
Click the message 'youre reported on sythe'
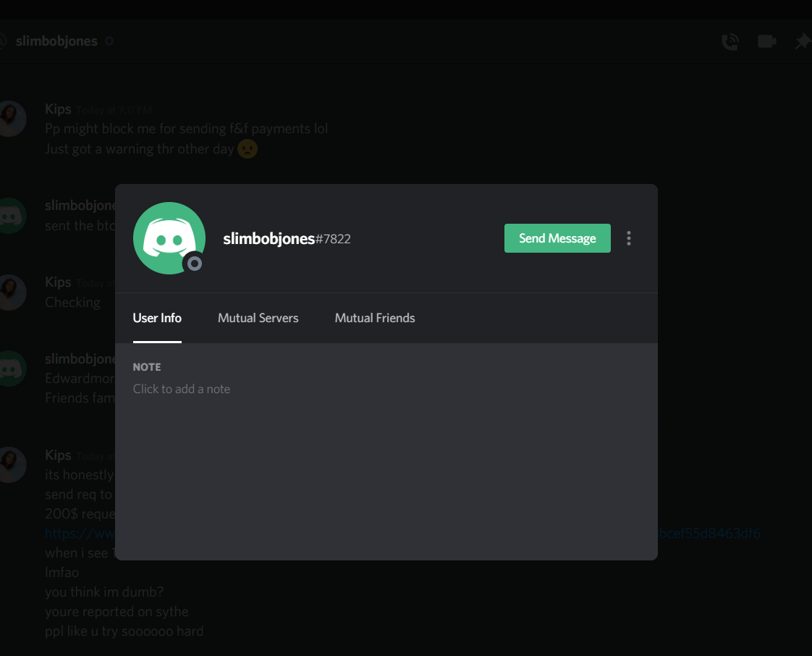click(x=117, y=611)
